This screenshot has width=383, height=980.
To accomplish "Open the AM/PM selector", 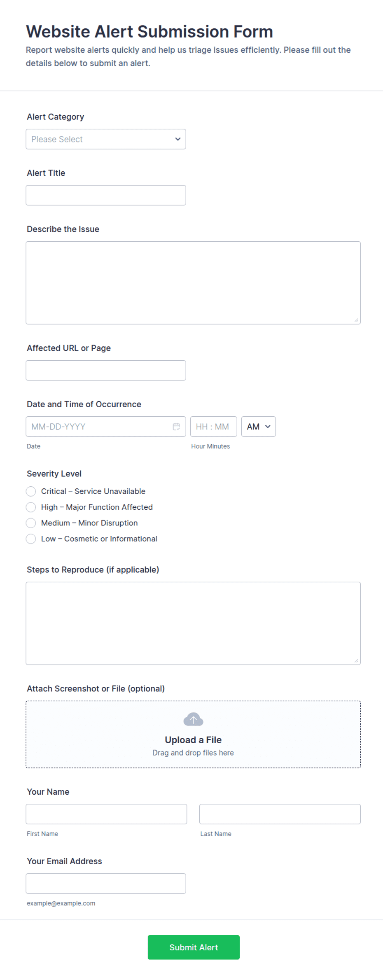I will [258, 427].
